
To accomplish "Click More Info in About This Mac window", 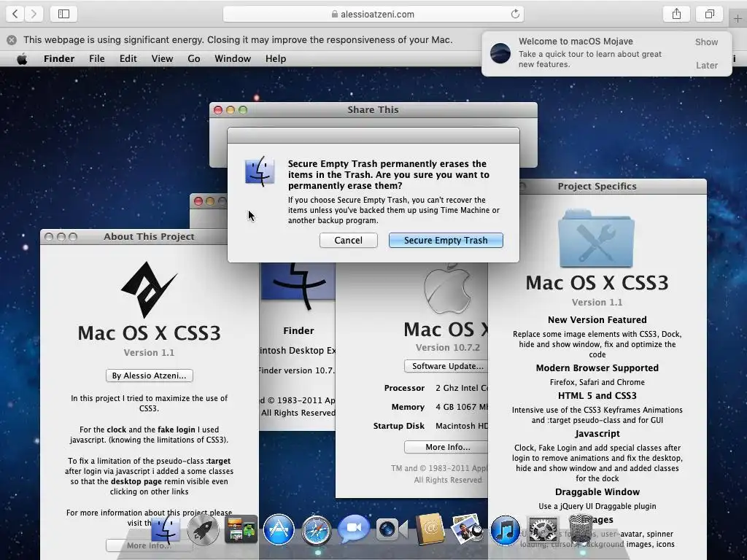I will tap(446, 447).
